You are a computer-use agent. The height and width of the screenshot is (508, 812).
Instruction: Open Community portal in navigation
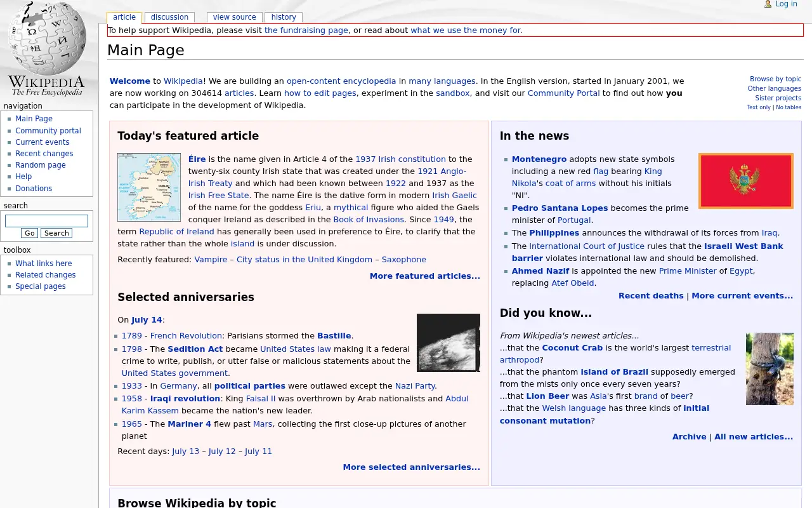[x=48, y=130]
